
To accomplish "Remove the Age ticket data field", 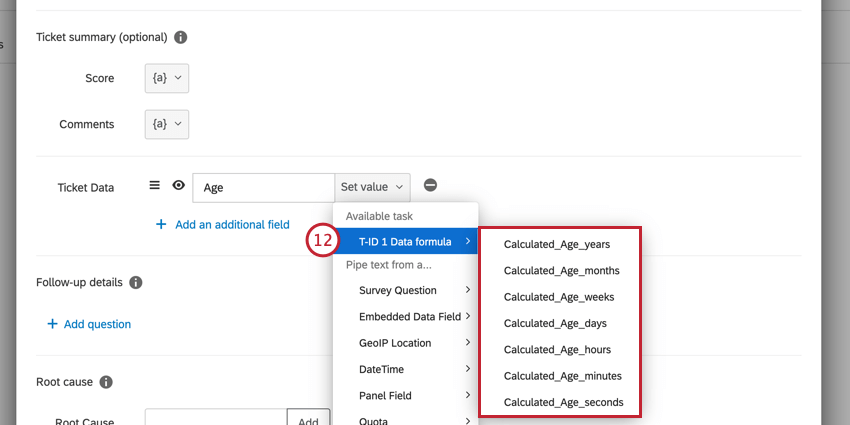I will pos(430,185).
